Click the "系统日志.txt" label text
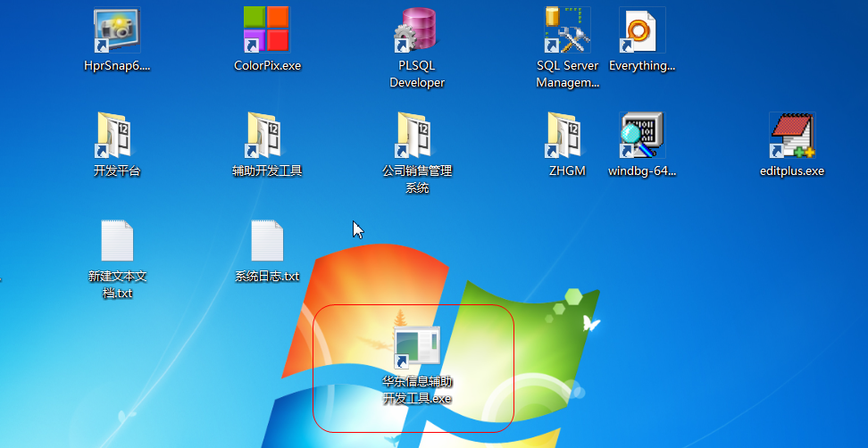The height and width of the screenshot is (448, 868). [267, 276]
